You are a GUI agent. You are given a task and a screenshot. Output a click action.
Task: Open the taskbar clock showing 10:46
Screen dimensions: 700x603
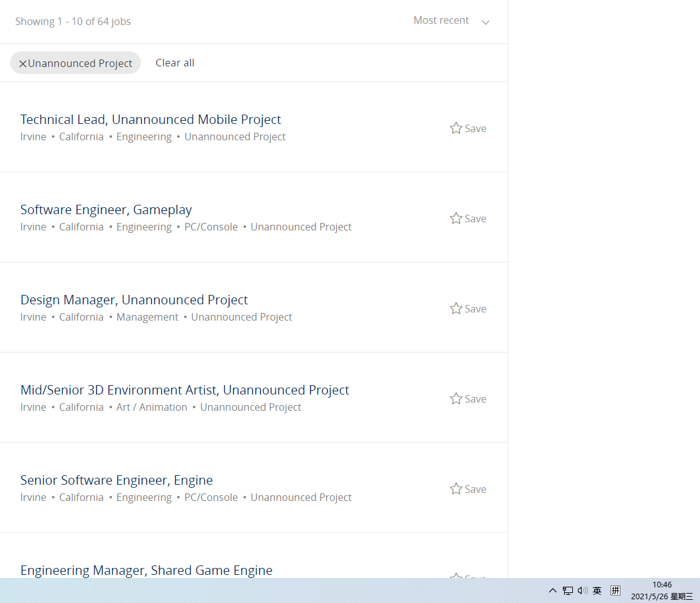tap(662, 590)
